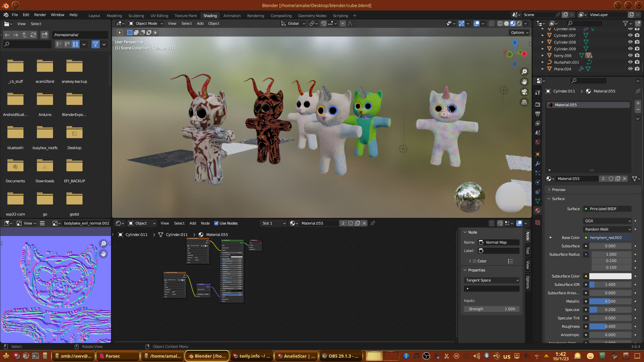Toggle the Use Nodes checkbox
644x362 pixels.
pyautogui.click(x=216, y=223)
